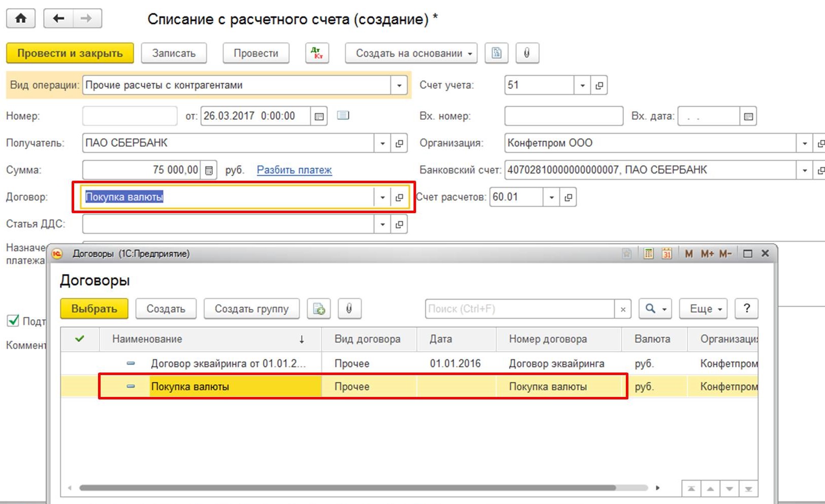The width and height of the screenshot is (825, 504).
Task: Click the calendar icon in dialog title bar
Action: 667,254
